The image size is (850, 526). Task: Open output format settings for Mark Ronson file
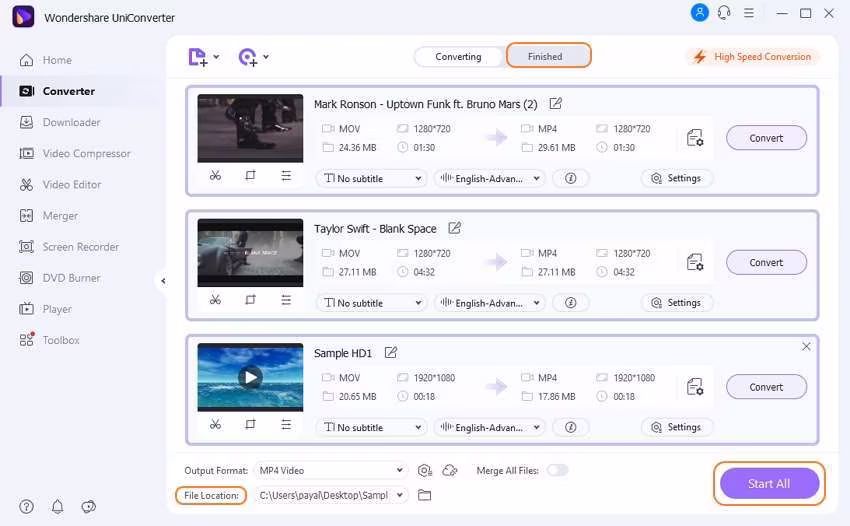[x=695, y=138]
